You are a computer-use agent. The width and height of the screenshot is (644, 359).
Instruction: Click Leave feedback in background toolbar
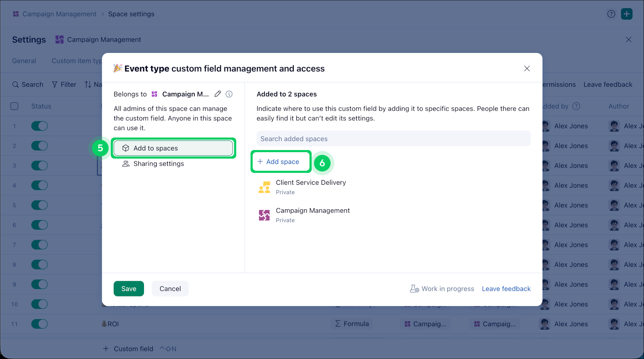pos(608,85)
